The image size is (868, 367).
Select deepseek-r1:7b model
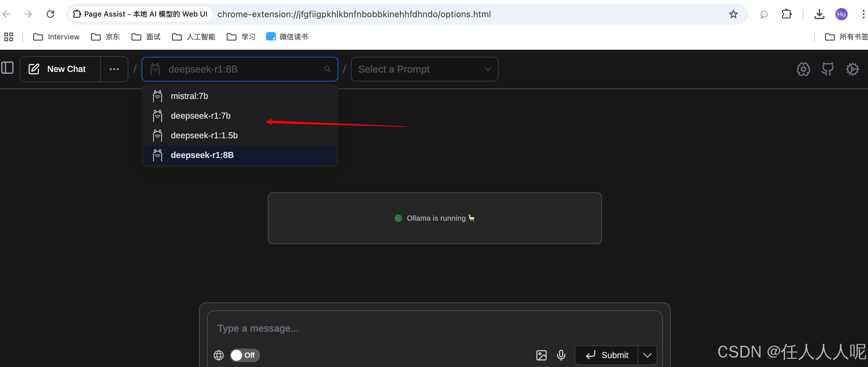pyautogui.click(x=240, y=116)
